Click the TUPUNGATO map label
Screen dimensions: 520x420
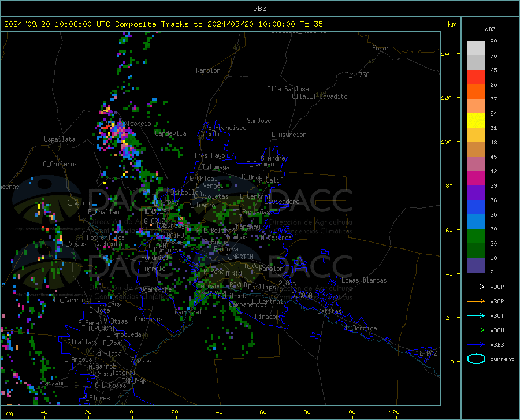pos(103,329)
